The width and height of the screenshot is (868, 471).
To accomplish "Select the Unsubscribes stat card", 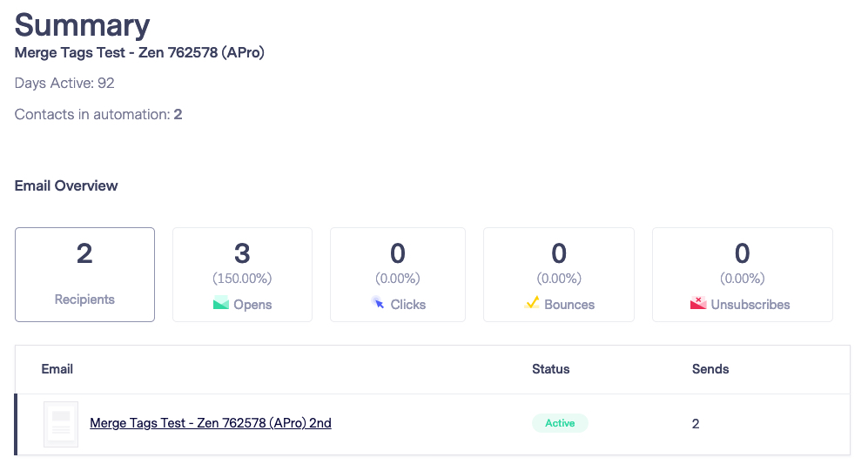I will tap(743, 274).
